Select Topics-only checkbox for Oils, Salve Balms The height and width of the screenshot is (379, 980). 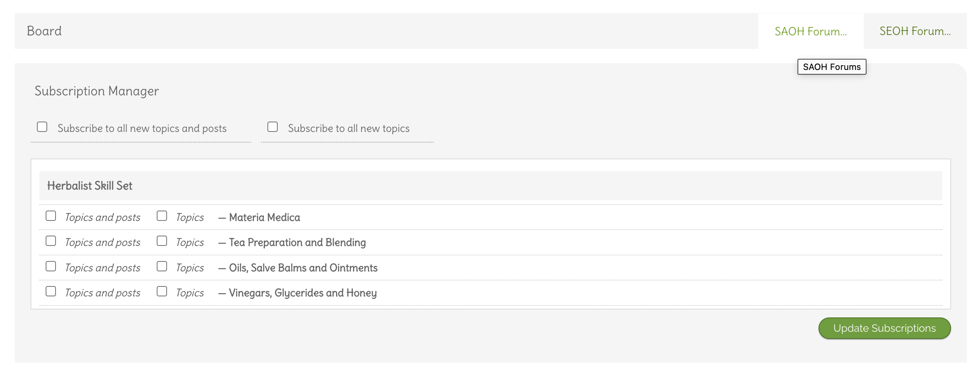(162, 267)
